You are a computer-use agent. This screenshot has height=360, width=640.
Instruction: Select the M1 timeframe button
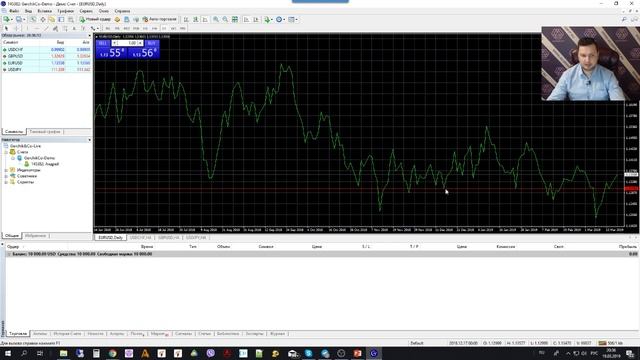(108, 28)
